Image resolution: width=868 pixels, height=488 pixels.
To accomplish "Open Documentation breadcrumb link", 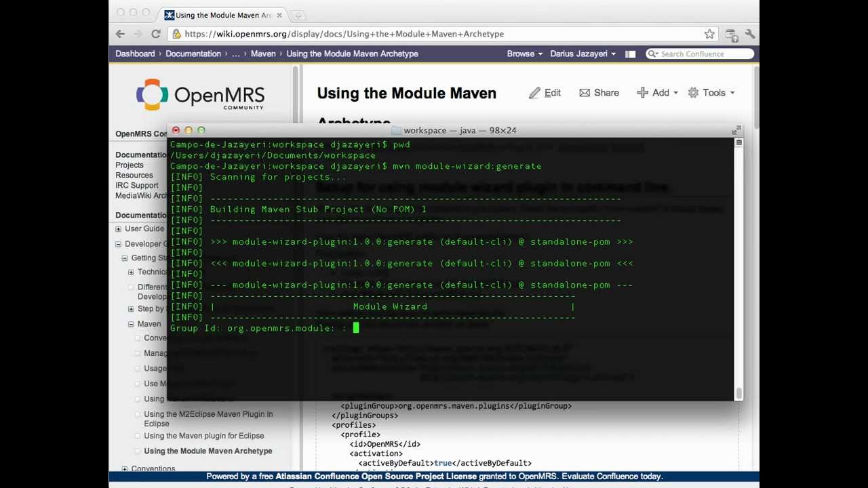I will click(x=193, y=54).
